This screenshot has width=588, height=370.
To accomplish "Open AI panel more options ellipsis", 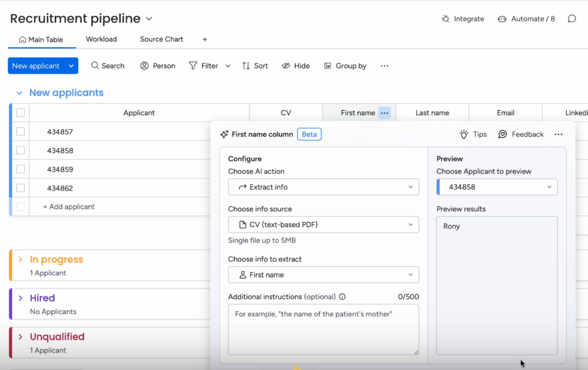I will (559, 134).
